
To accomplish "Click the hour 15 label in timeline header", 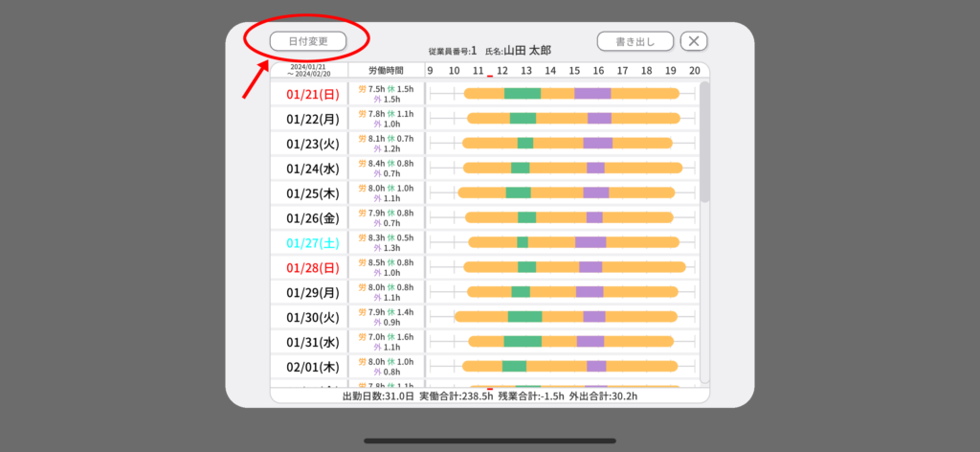I will coord(574,70).
